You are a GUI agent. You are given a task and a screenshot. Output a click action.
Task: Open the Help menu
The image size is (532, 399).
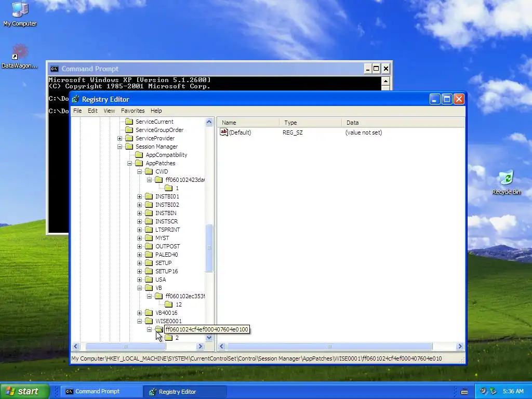click(156, 111)
